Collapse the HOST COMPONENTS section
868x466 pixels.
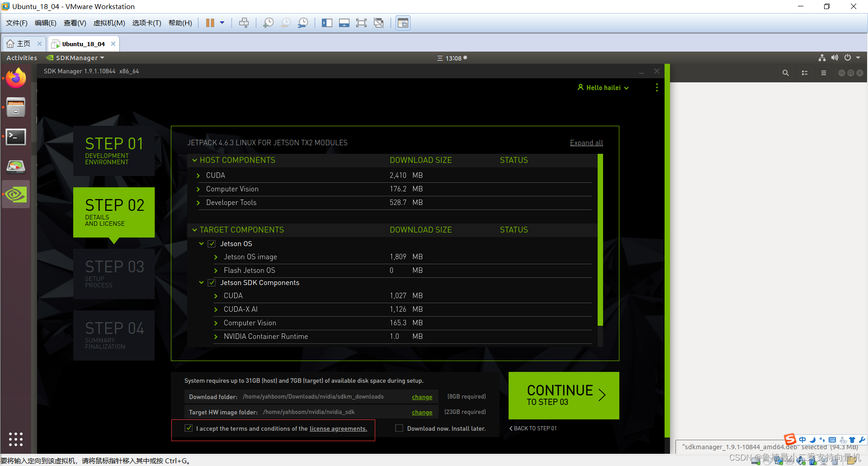195,160
